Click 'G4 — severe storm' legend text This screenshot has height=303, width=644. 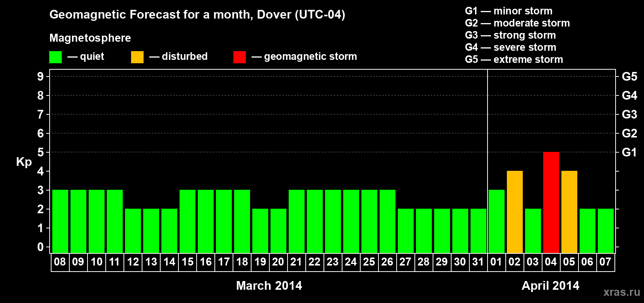click(x=511, y=47)
